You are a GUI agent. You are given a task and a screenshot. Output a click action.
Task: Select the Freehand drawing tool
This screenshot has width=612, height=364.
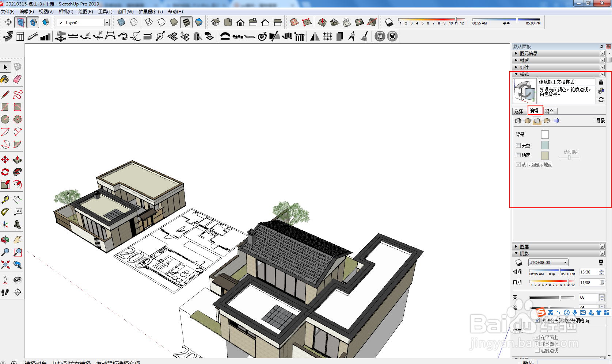18,95
